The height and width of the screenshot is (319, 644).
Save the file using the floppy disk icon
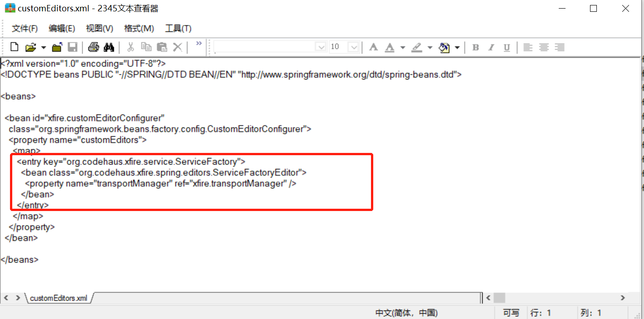(x=73, y=47)
